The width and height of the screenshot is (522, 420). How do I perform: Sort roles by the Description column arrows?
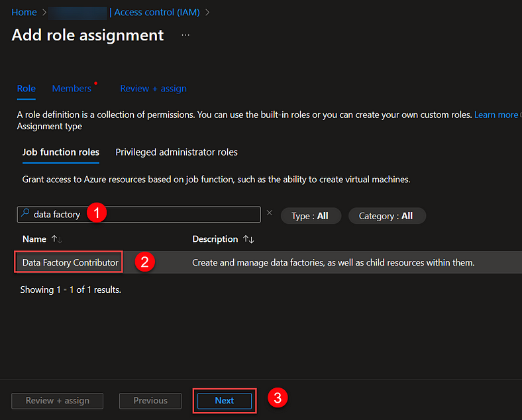(x=248, y=239)
